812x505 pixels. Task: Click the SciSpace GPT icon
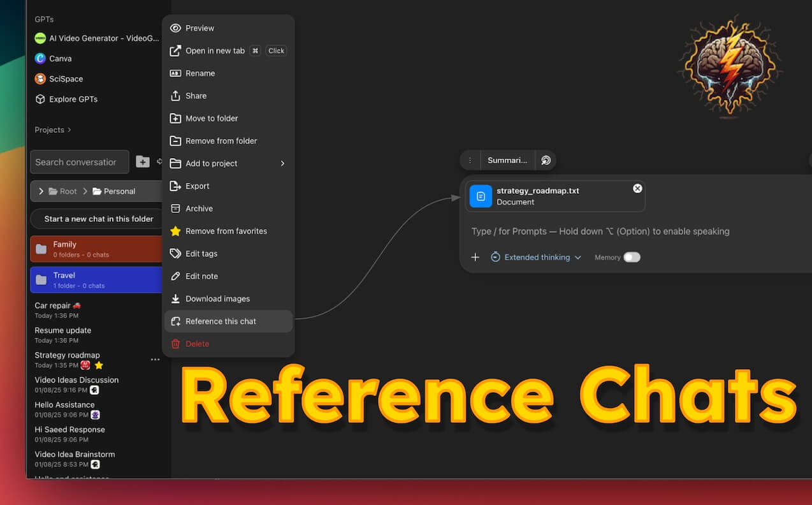point(40,79)
